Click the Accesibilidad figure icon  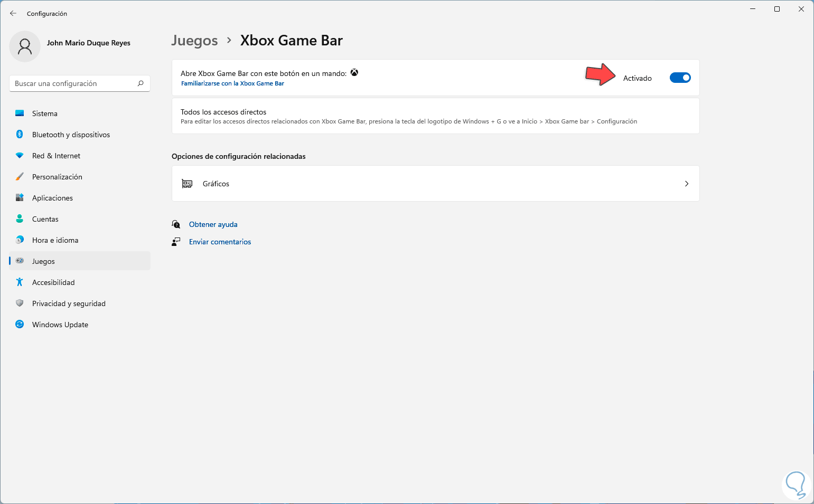[x=20, y=282]
